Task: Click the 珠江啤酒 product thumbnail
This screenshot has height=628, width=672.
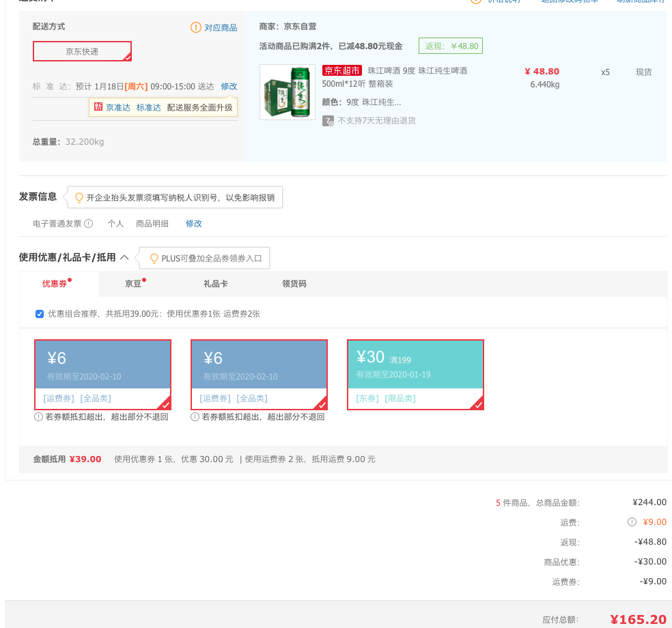Action: point(288,92)
